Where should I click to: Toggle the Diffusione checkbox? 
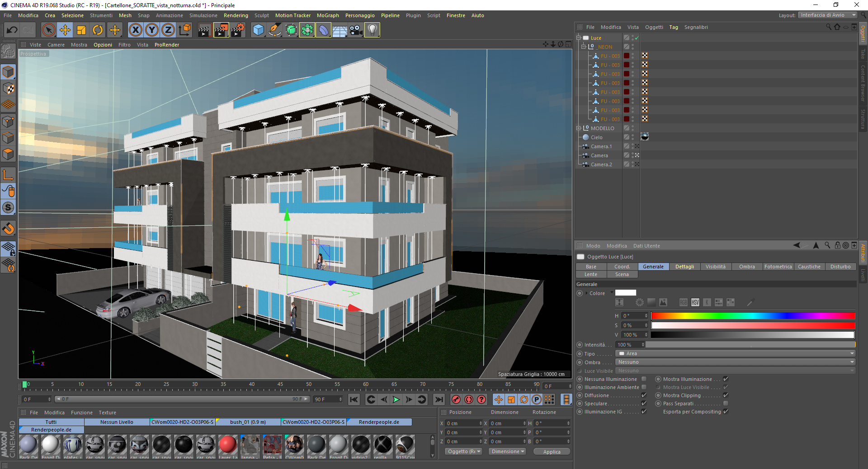point(644,395)
